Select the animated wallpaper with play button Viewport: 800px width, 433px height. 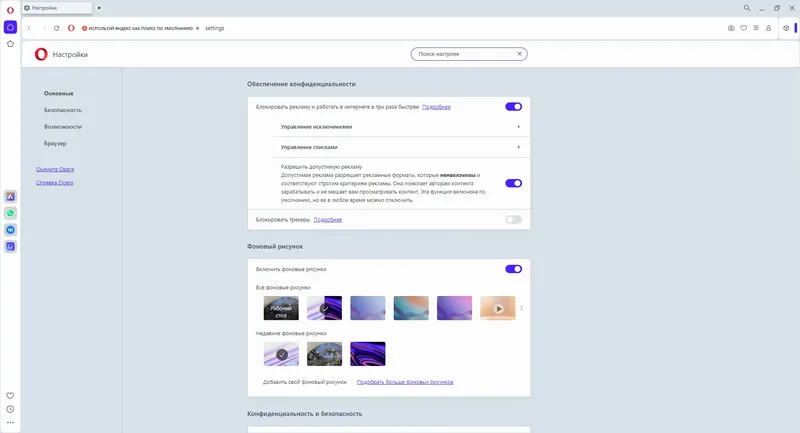pos(498,308)
